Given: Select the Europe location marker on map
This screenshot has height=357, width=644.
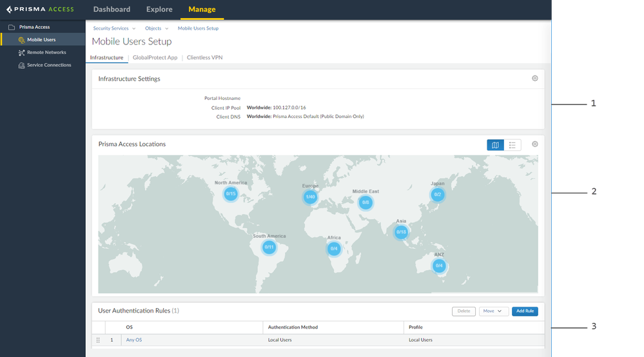Looking at the screenshot, I should pyautogui.click(x=310, y=197).
